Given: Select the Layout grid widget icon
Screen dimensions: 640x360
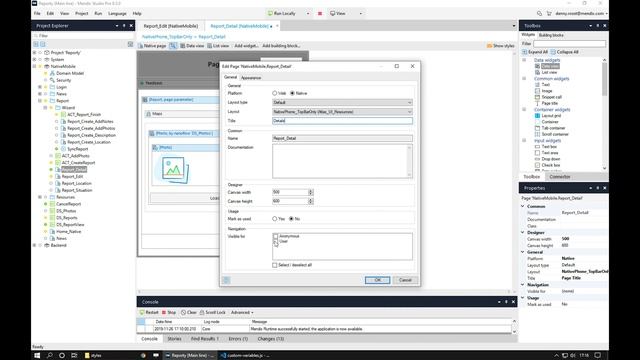Looking at the screenshot, I should 537,116.
